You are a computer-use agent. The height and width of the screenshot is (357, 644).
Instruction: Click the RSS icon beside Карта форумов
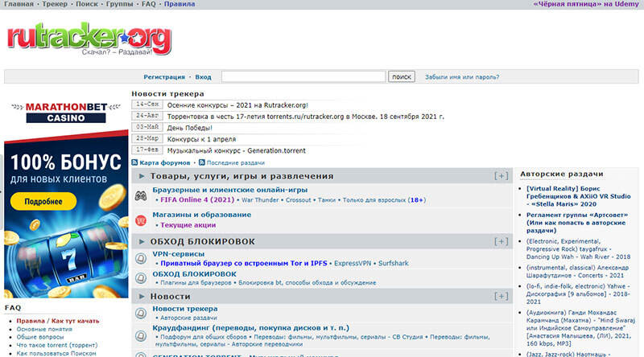(x=134, y=162)
